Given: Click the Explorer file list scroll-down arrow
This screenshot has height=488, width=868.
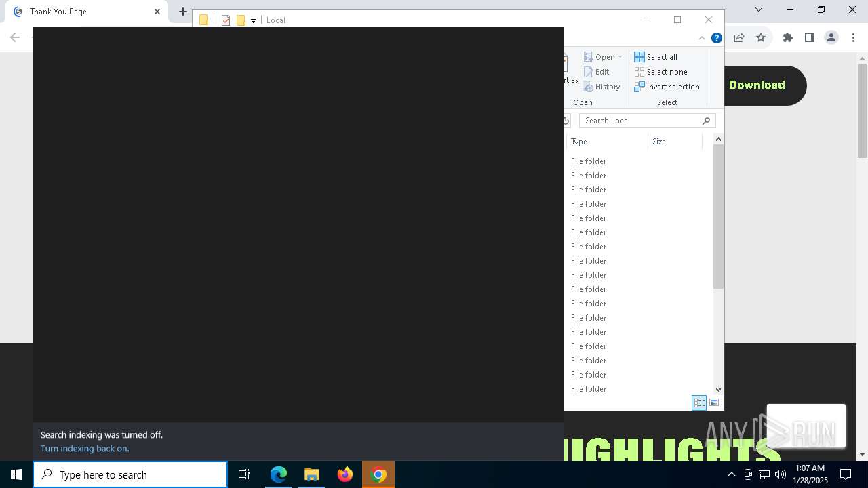Looking at the screenshot, I should 718,390.
